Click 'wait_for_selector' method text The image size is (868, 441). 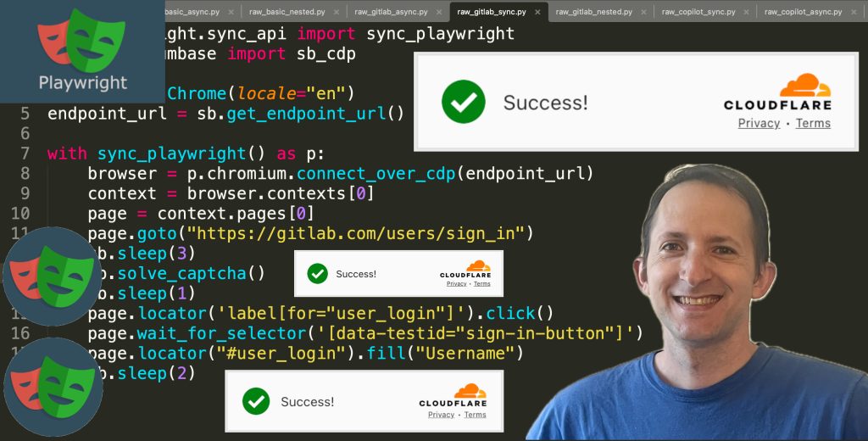point(221,333)
